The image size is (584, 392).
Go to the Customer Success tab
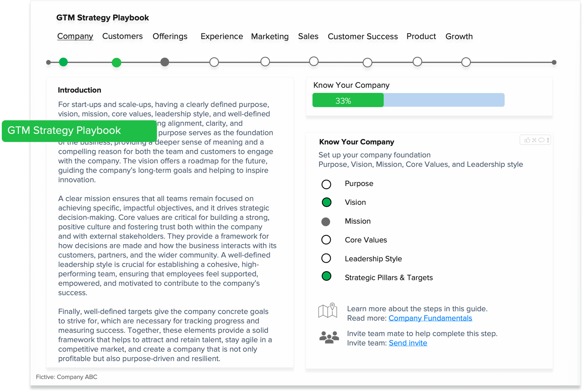[363, 36]
